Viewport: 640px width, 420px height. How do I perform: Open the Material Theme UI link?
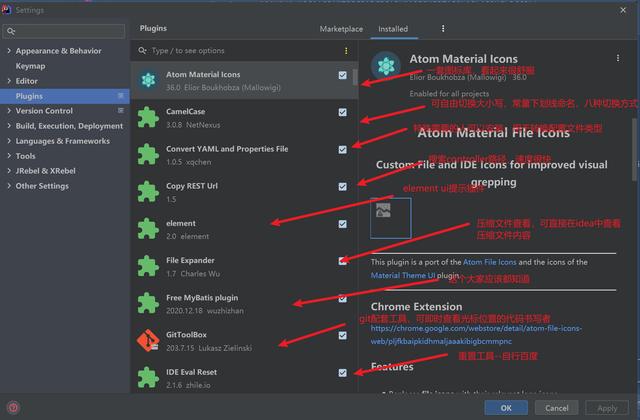point(403,276)
